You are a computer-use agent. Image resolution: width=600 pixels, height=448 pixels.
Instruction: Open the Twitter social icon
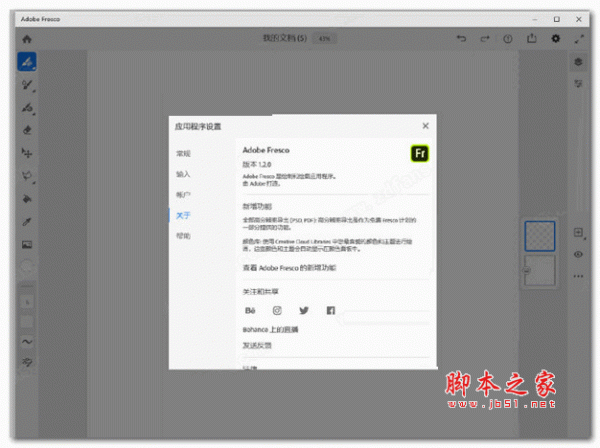[x=304, y=311]
